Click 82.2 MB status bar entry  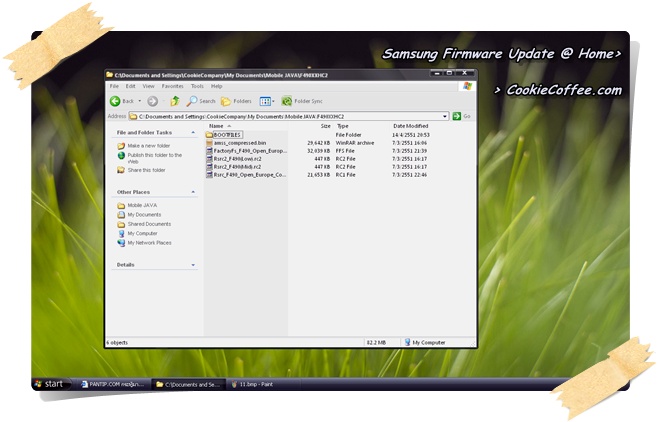(x=376, y=342)
